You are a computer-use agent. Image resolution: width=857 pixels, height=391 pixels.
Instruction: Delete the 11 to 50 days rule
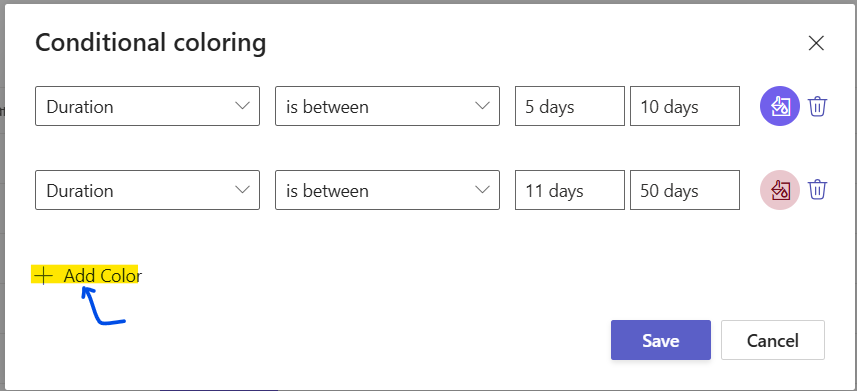pos(818,190)
